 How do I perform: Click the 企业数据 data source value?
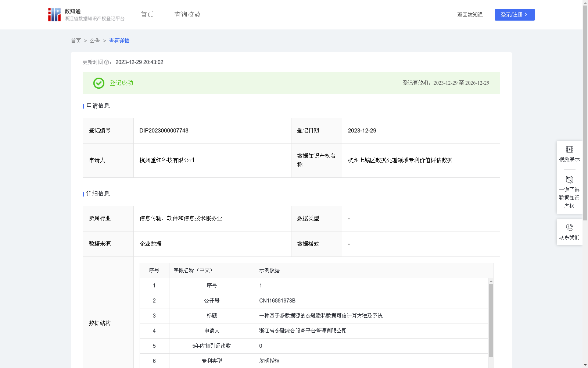tap(150, 244)
